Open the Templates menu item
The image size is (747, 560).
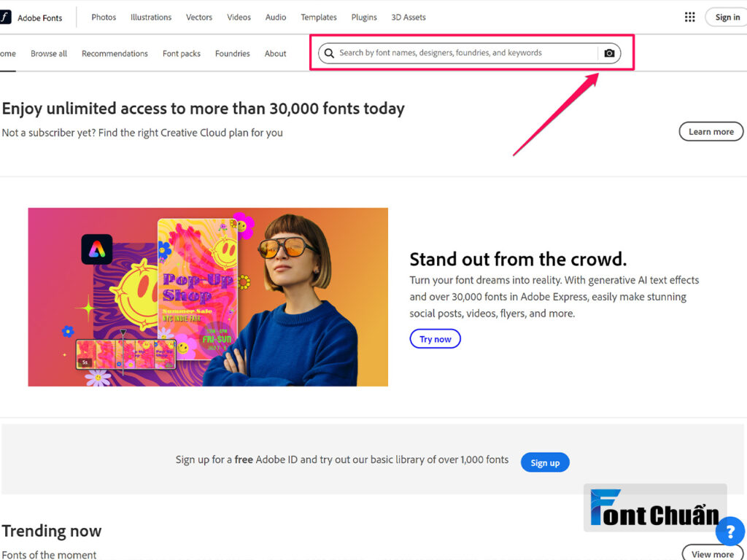pos(319,17)
